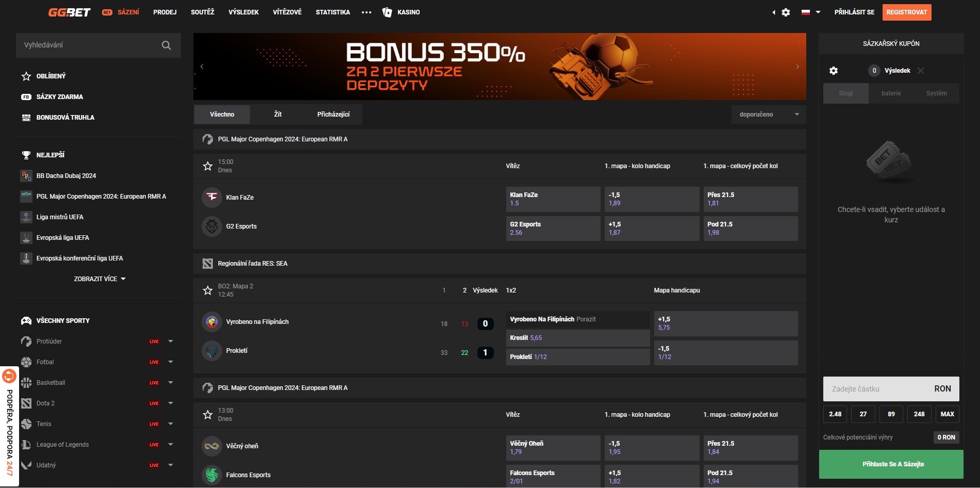This screenshot has height=488, width=980.
Task: Expand Zobrazit více in sidebar
Action: pos(99,279)
